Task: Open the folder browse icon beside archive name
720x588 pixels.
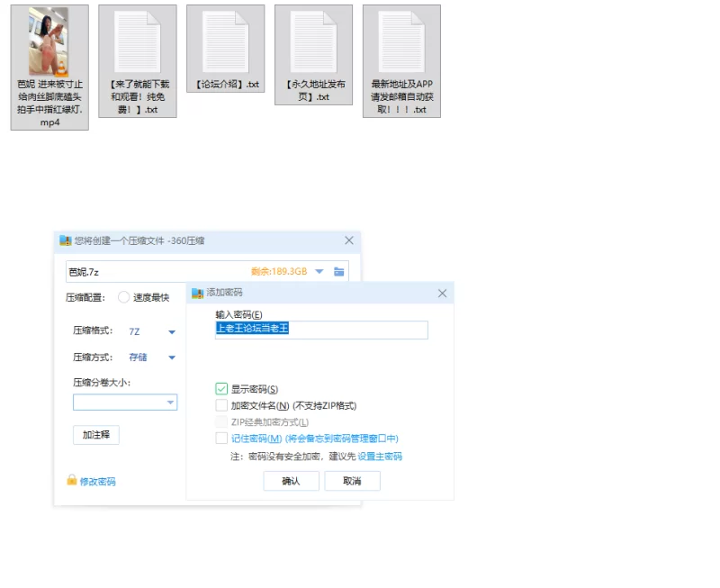Action: coord(339,272)
